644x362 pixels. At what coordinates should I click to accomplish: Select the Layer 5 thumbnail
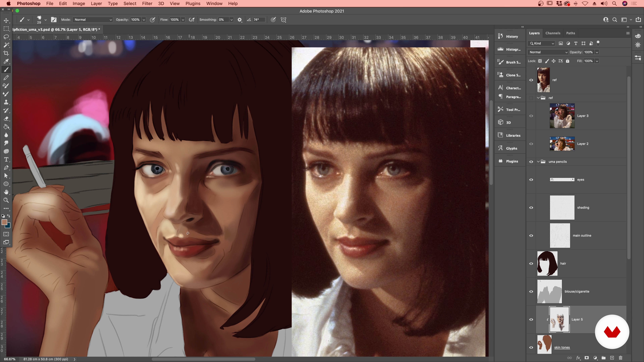click(x=559, y=320)
